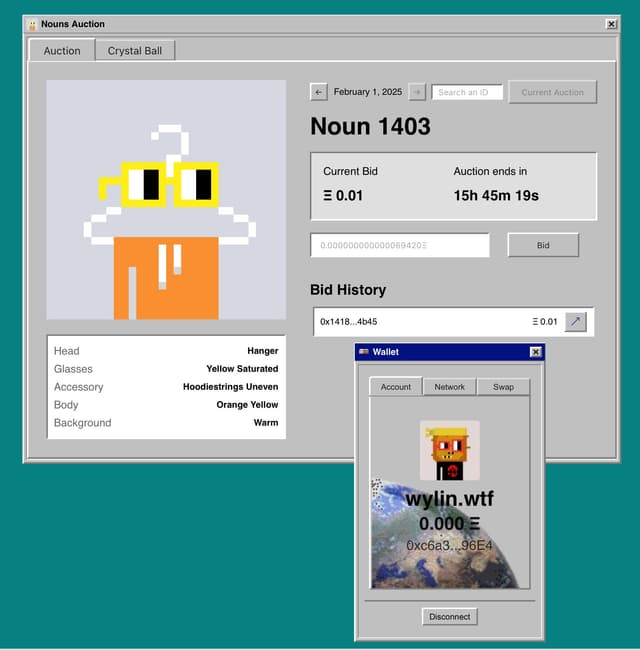Click the Yellow Saturated glasses trait
This screenshot has width=640, height=650.
(x=242, y=369)
